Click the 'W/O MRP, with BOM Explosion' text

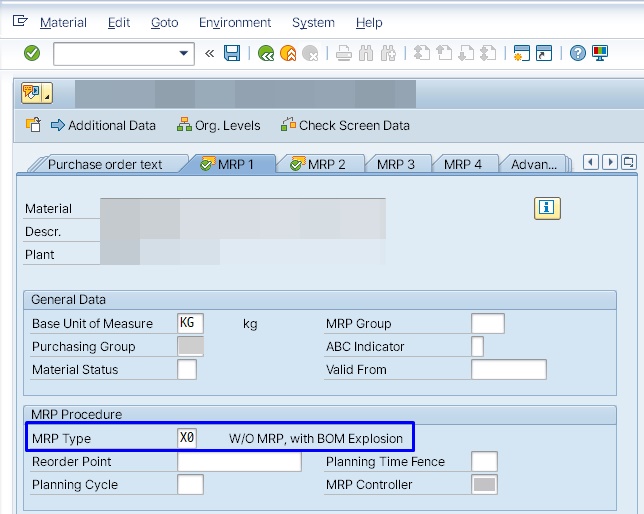click(x=316, y=438)
